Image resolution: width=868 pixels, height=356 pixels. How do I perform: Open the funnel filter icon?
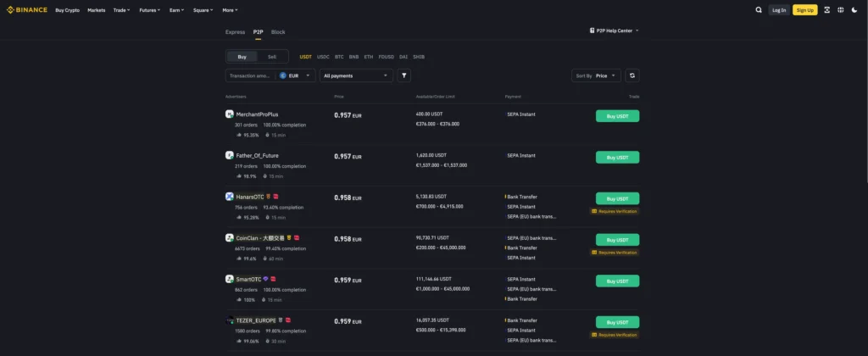pos(404,75)
